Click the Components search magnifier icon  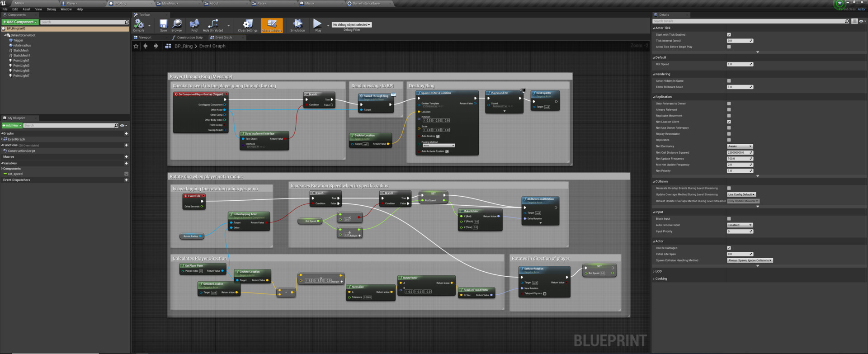pyautogui.click(x=127, y=22)
